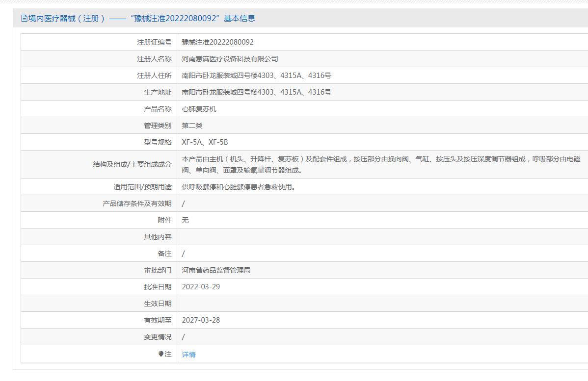588x381 pixels.
Task: Click the 型号规格 label
Action: point(158,142)
